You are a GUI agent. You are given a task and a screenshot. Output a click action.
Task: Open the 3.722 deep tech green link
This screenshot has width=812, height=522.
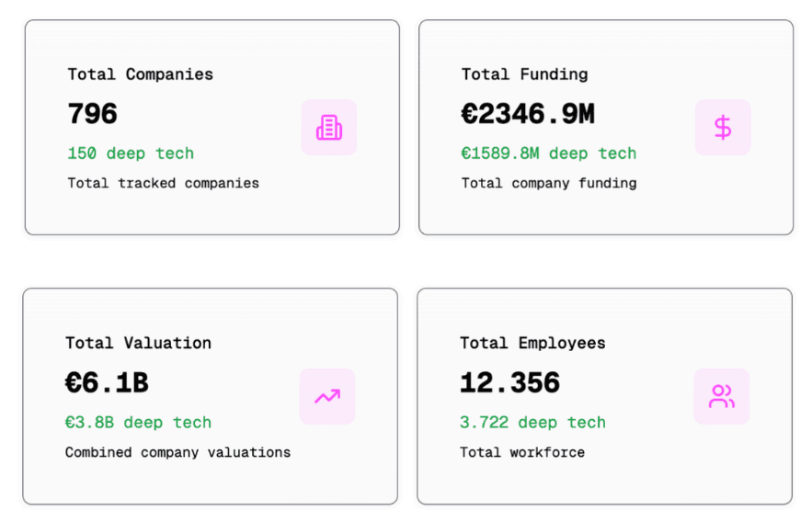click(532, 423)
